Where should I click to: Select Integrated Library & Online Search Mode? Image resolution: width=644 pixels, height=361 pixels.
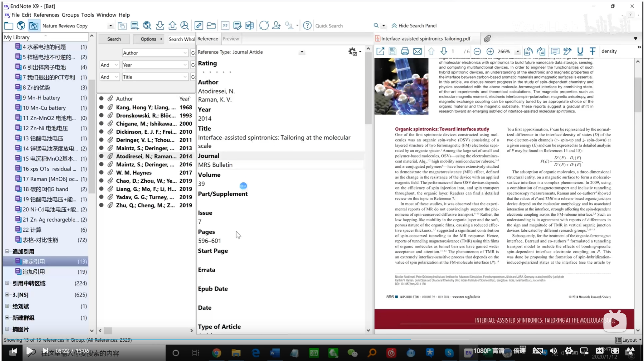click(x=34, y=26)
